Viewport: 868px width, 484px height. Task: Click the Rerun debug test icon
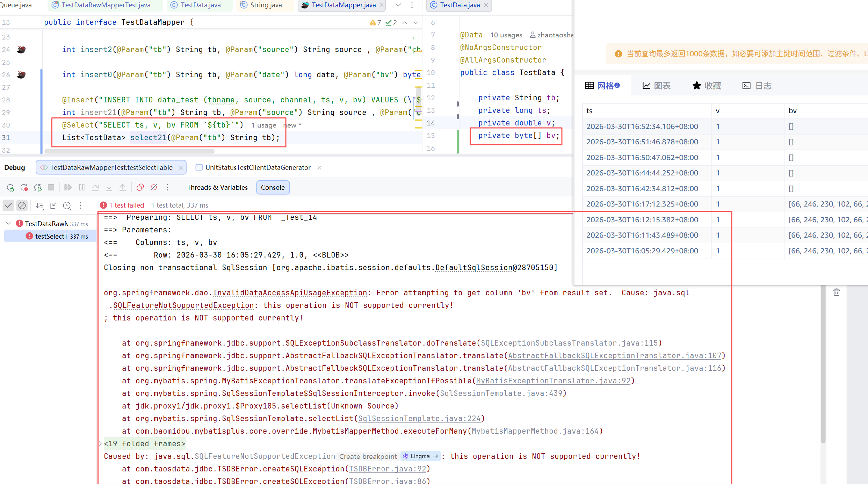pos(10,188)
